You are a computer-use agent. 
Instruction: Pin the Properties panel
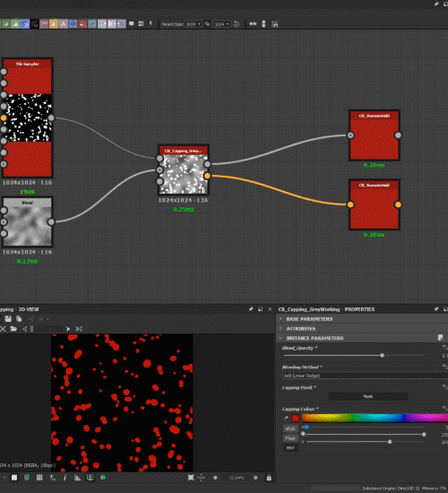tap(436, 309)
